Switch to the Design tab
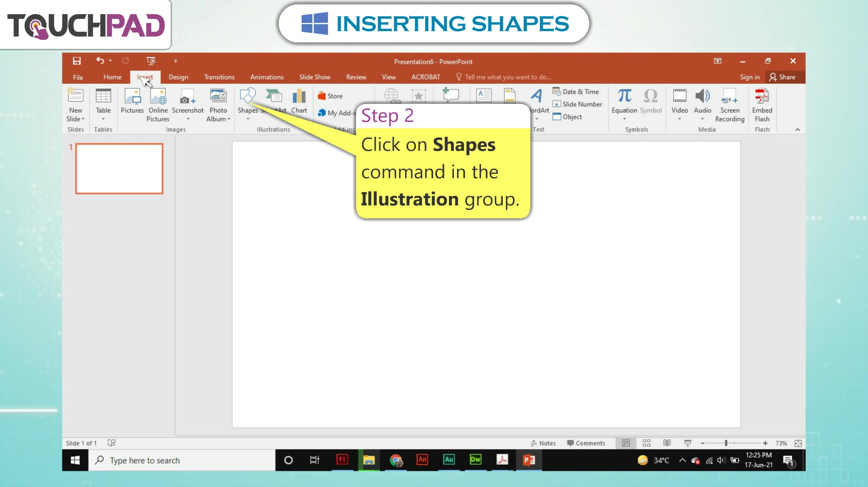The width and height of the screenshot is (868, 487). 178,77
